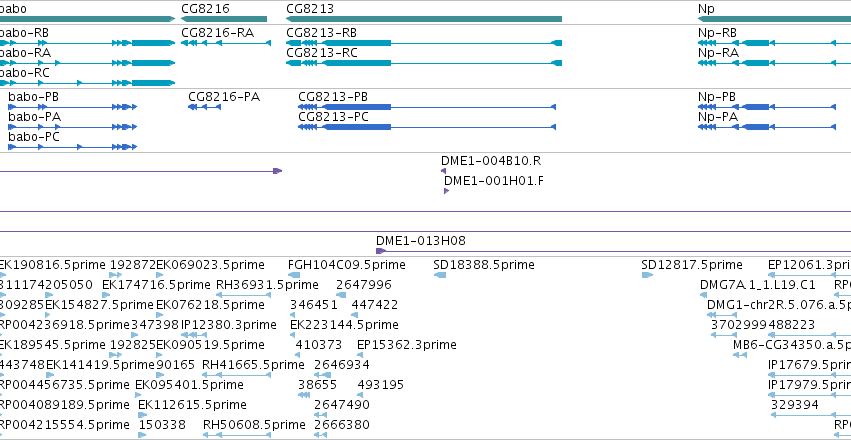
Task: Click the SD18388.5prime EST marker
Action: pos(440,275)
